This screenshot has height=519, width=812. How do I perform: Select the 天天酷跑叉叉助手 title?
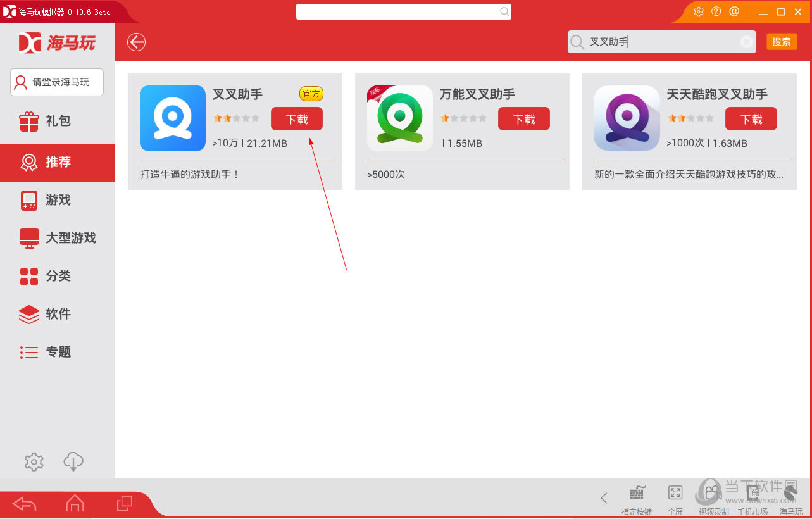coord(717,94)
